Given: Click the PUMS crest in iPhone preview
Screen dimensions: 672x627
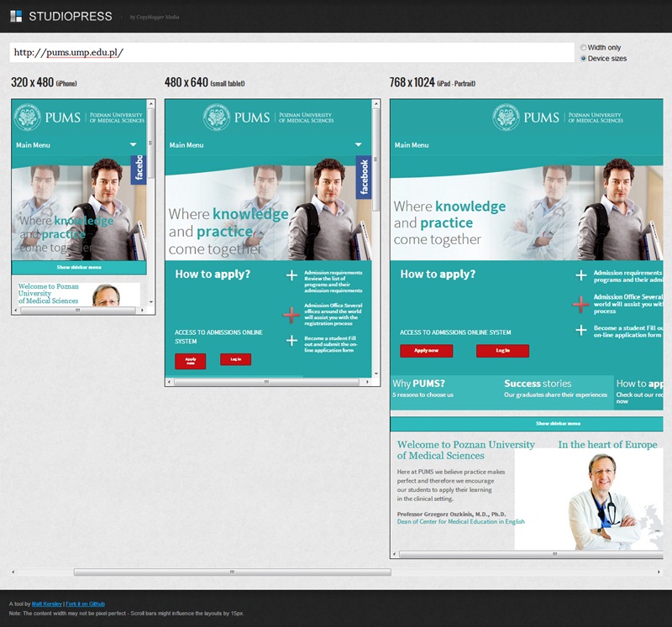Looking at the screenshot, I should (28, 118).
